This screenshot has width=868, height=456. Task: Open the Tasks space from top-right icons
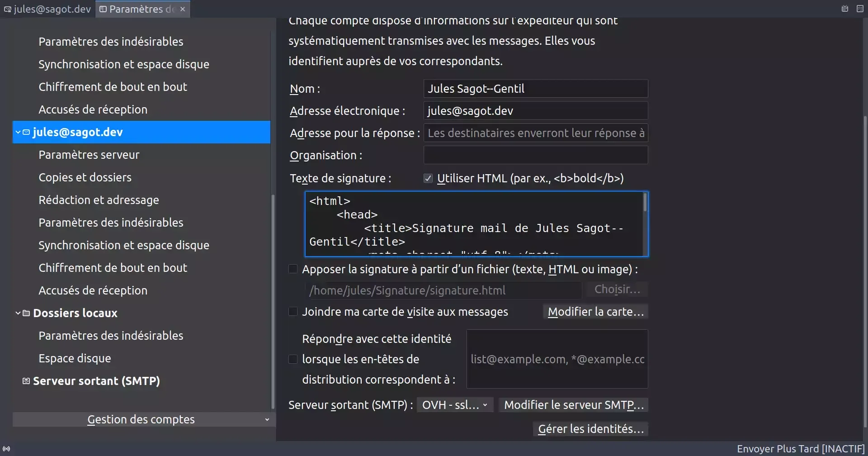pyautogui.click(x=861, y=9)
